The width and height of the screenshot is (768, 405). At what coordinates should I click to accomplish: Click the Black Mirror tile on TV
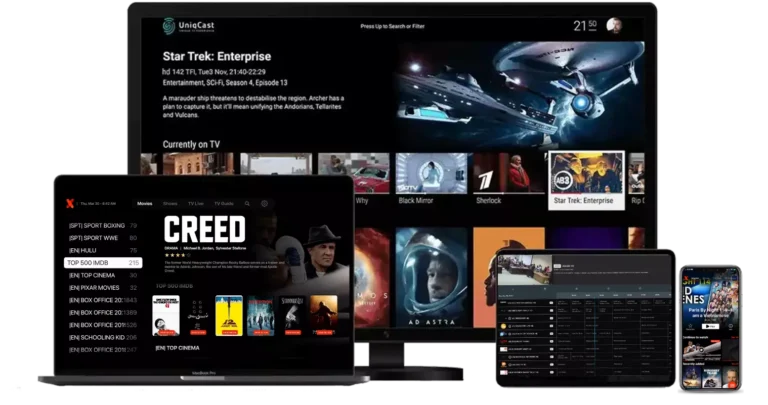(x=431, y=179)
